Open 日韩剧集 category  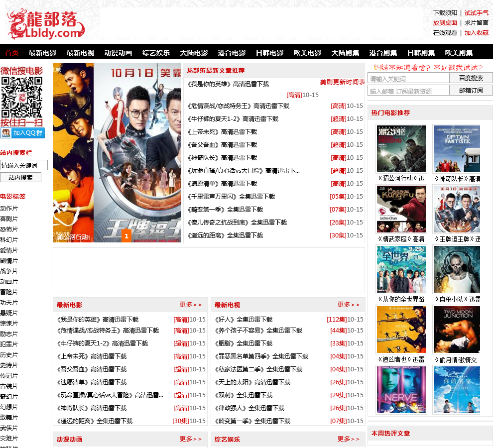pos(421,53)
